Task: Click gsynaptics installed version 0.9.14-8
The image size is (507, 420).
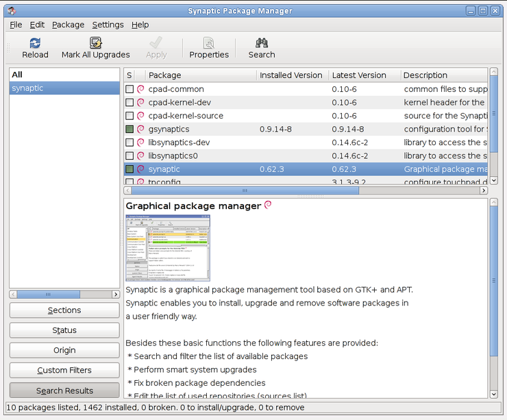Action: (x=275, y=129)
